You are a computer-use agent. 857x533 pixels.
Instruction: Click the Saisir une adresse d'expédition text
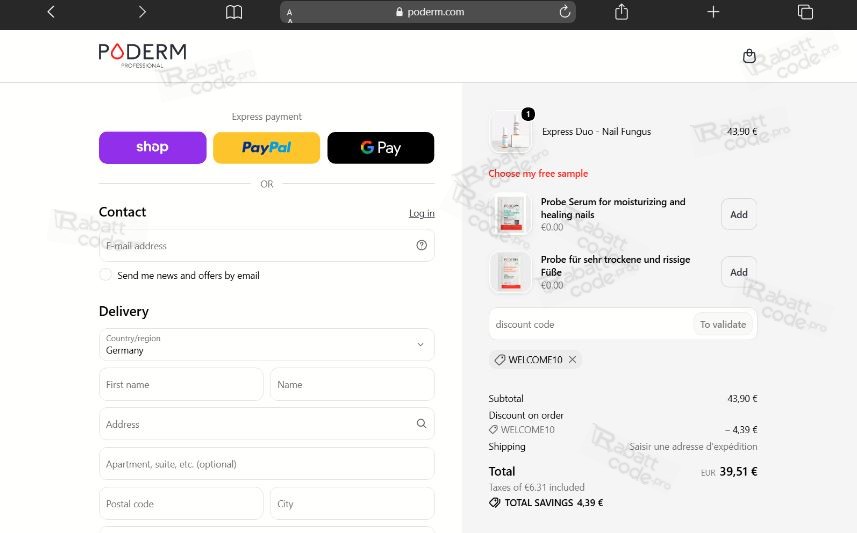tap(693, 447)
